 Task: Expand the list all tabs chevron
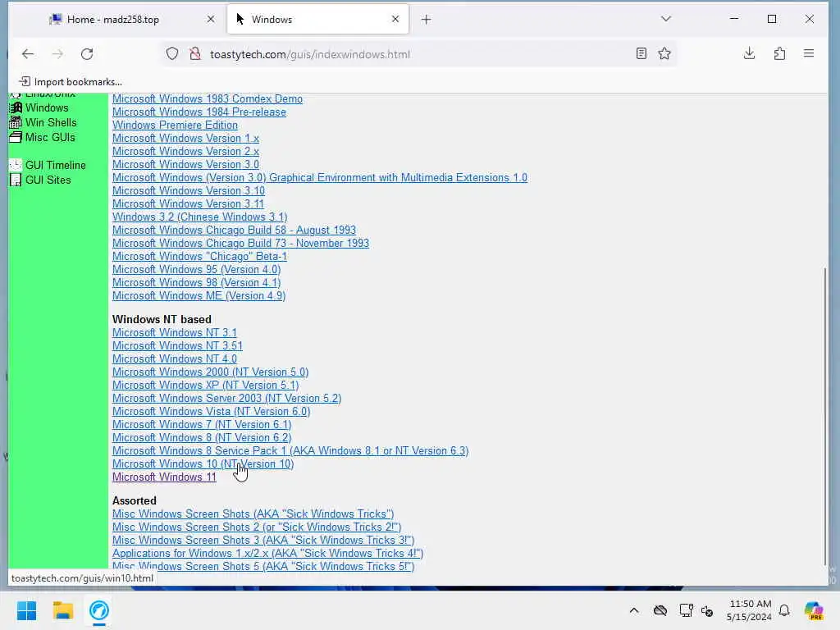coord(666,19)
